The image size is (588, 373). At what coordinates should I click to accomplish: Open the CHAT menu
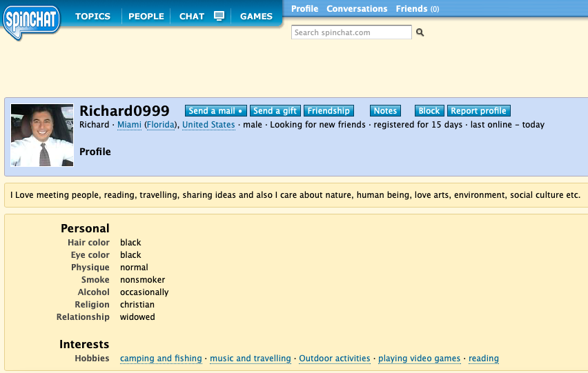coord(192,16)
